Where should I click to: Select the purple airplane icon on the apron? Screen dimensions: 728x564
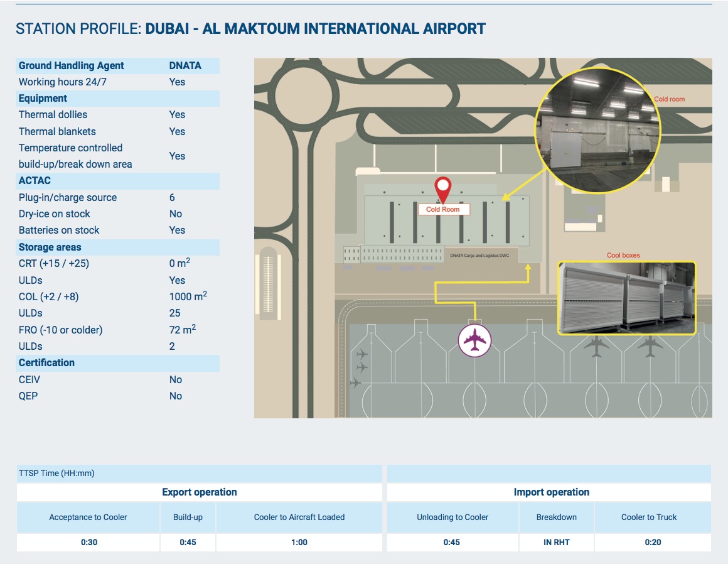tap(474, 341)
